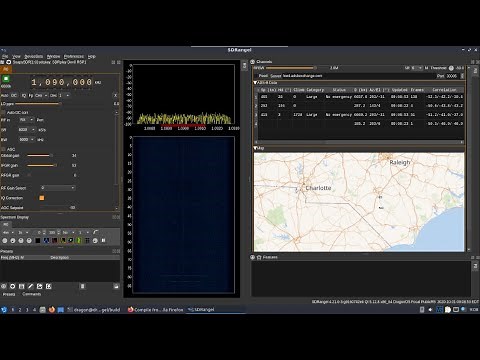Click the export preset icon

pyautogui.click(x=40, y=286)
